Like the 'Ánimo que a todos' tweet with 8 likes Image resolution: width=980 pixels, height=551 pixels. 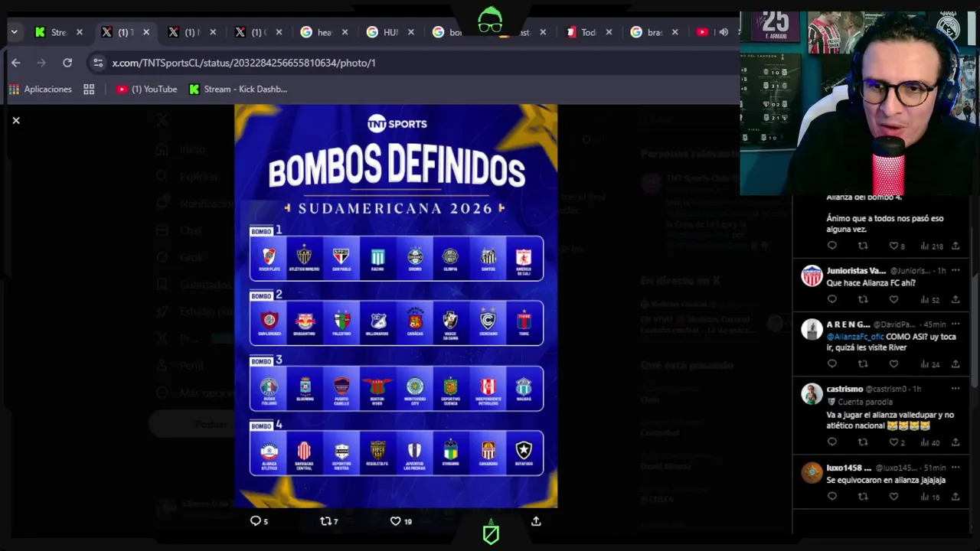(897, 246)
